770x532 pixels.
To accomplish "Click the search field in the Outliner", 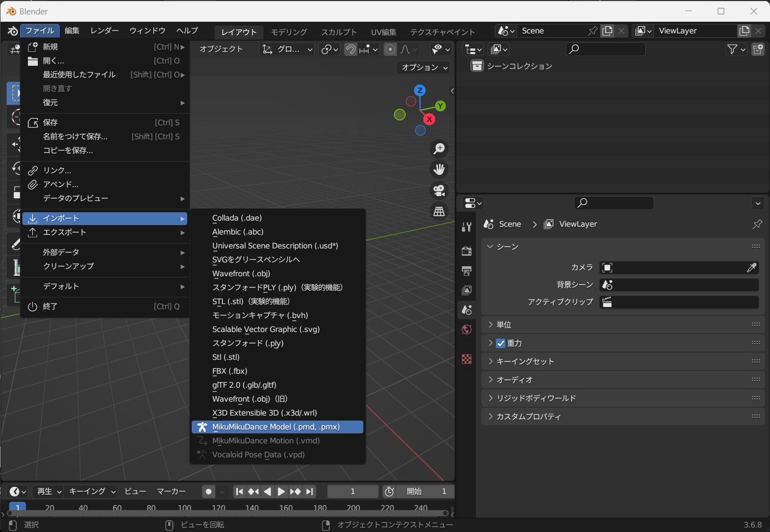I will (605, 49).
